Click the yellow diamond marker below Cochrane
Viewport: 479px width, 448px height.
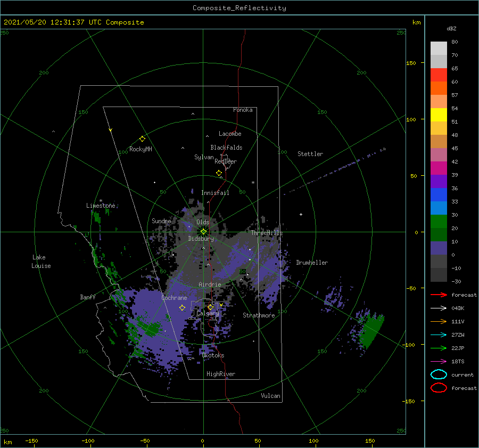pyautogui.click(x=182, y=307)
